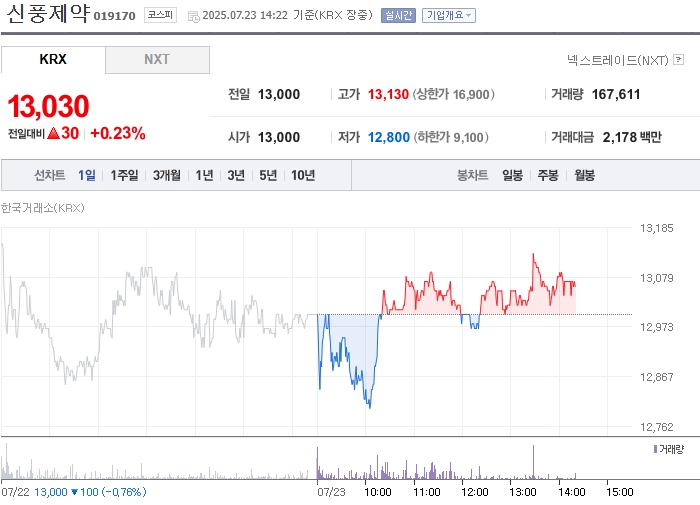
Task: Click current price 13,030
Action: coord(48,106)
